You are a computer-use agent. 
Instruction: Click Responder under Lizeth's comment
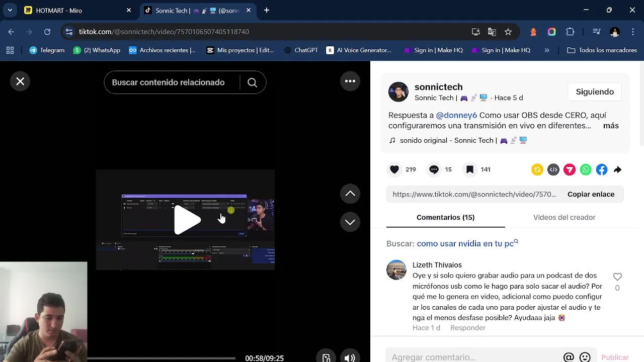pos(468,328)
